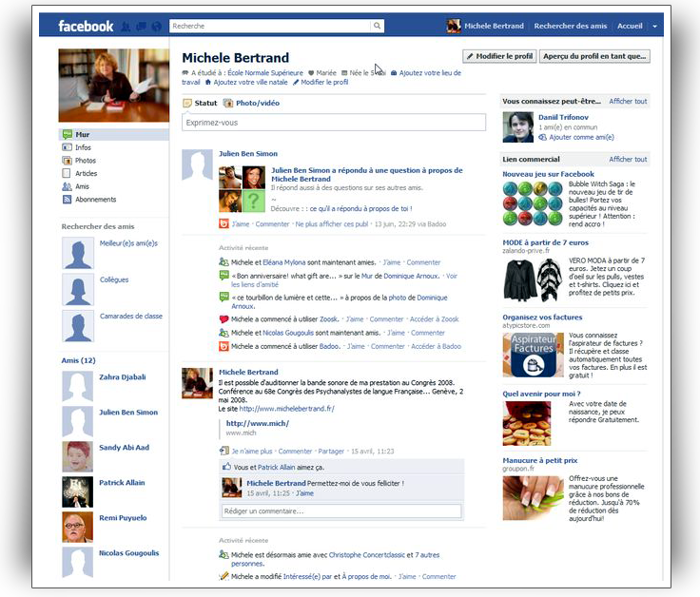This screenshot has width=700, height=597.
Task: Click Afficher tout next to Lien commercial
Action: (628, 160)
